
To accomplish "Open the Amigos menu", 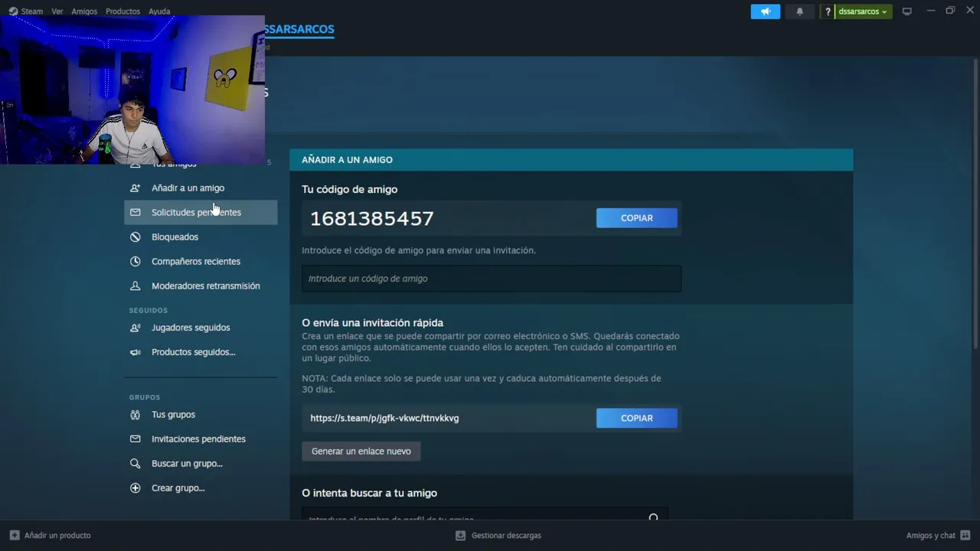I will pos(84,11).
